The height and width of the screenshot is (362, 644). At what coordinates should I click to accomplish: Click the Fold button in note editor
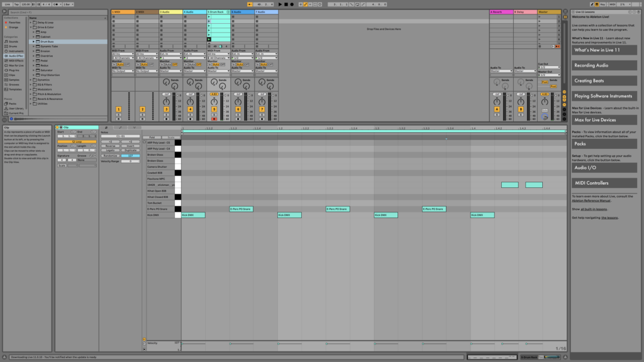(x=152, y=138)
